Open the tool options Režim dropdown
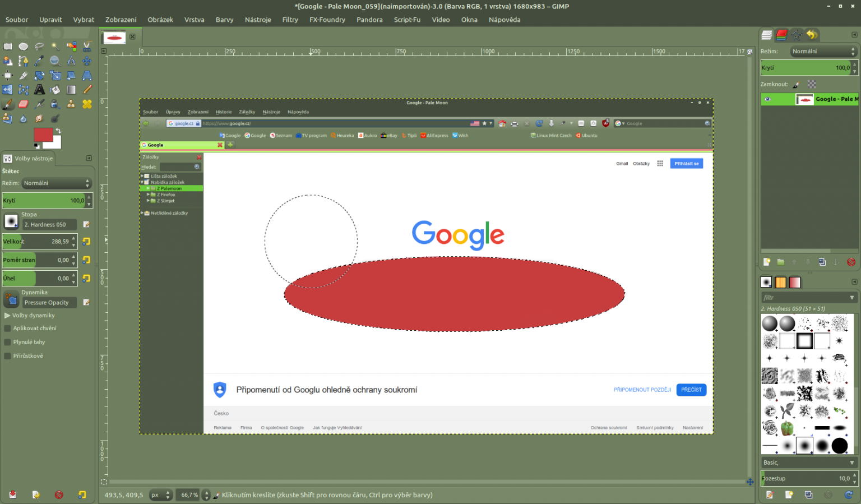 click(56, 183)
